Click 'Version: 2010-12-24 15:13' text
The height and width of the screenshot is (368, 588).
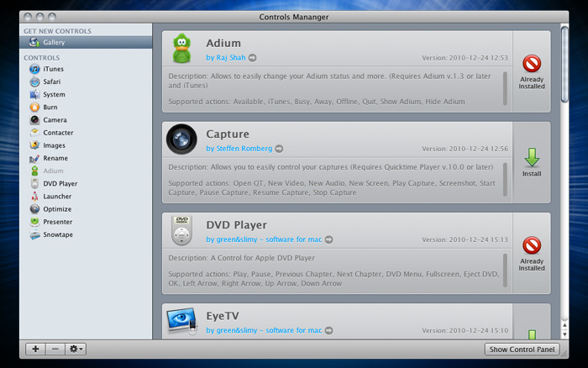point(465,239)
